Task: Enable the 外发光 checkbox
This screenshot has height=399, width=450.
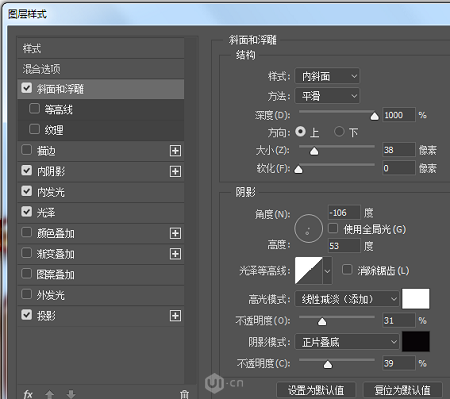Action: [x=27, y=294]
